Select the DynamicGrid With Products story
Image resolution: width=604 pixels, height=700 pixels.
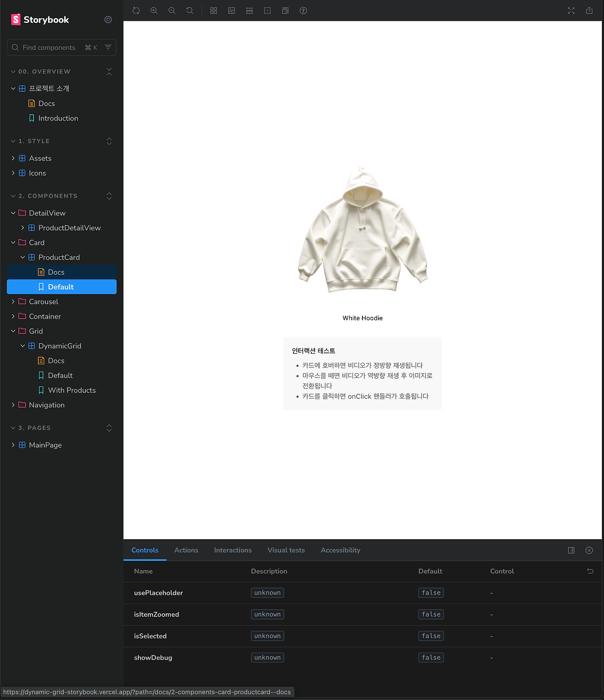coord(72,390)
